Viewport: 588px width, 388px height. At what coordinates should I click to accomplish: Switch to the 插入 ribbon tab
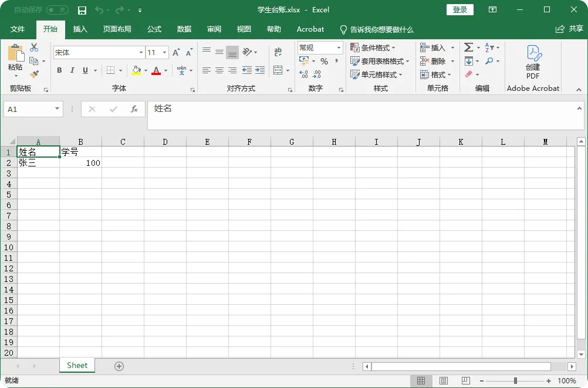click(80, 29)
